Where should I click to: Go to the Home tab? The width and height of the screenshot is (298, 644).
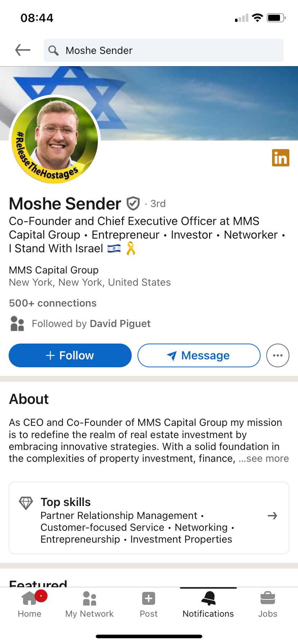pyautogui.click(x=30, y=604)
